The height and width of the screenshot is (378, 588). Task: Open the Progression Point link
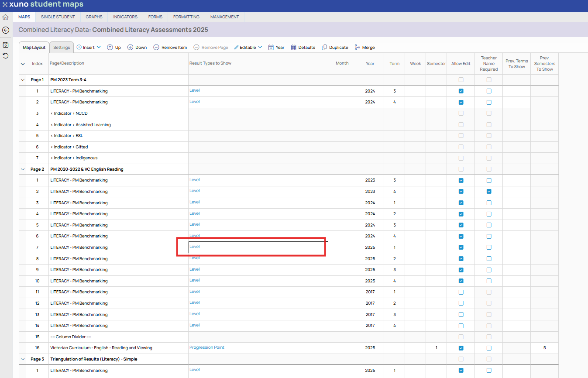pos(207,347)
